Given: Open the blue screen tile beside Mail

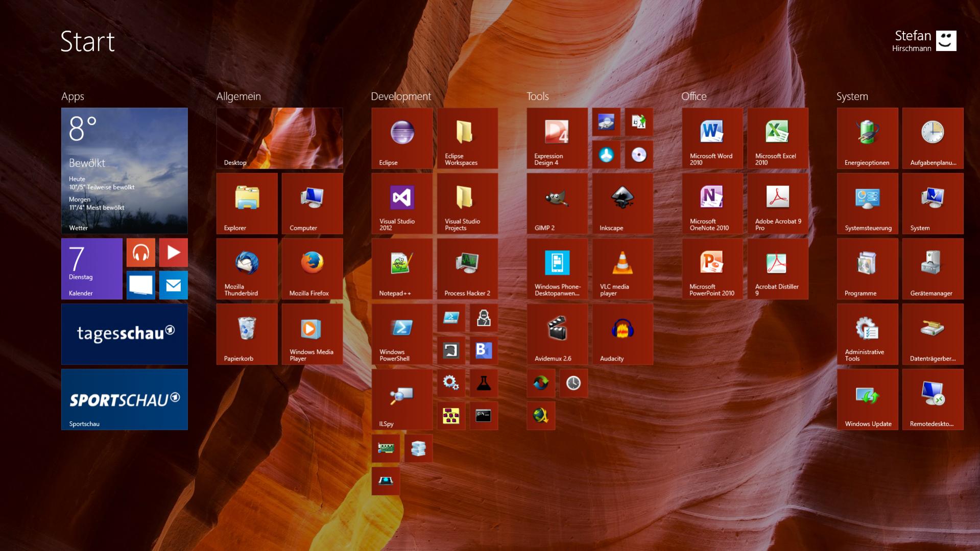Looking at the screenshot, I should point(140,285).
